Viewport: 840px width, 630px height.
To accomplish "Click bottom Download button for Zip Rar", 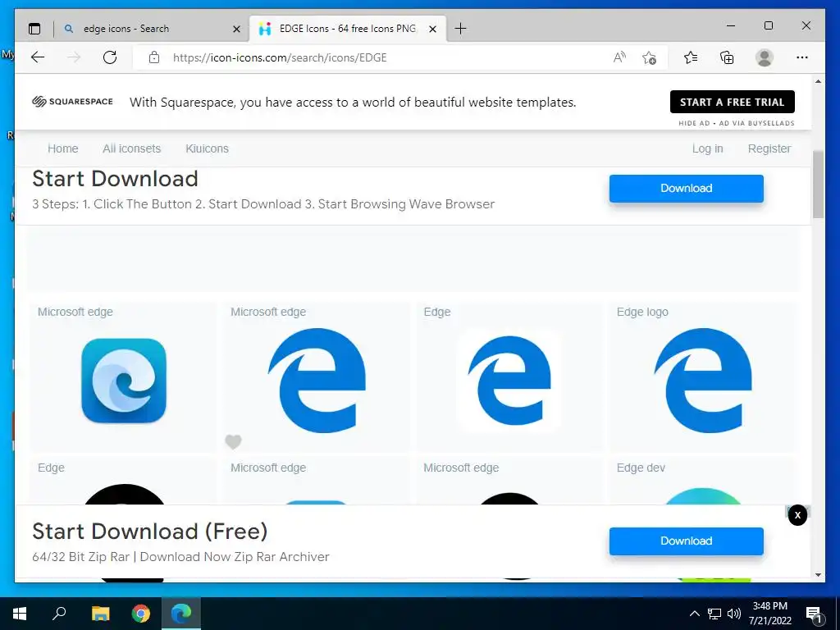I will point(687,541).
